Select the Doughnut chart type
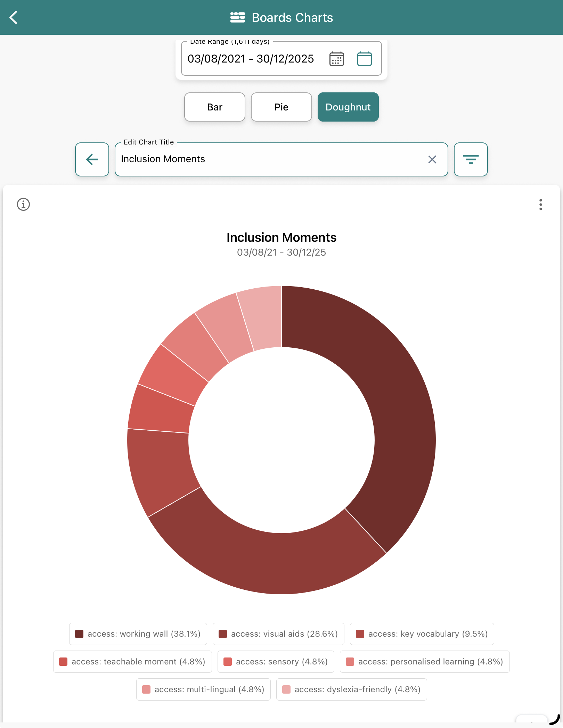563x728 pixels. pyautogui.click(x=348, y=107)
